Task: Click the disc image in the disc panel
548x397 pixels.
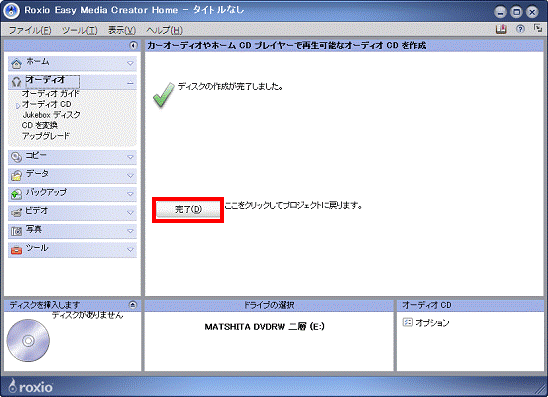Action: pyautogui.click(x=28, y=340)
